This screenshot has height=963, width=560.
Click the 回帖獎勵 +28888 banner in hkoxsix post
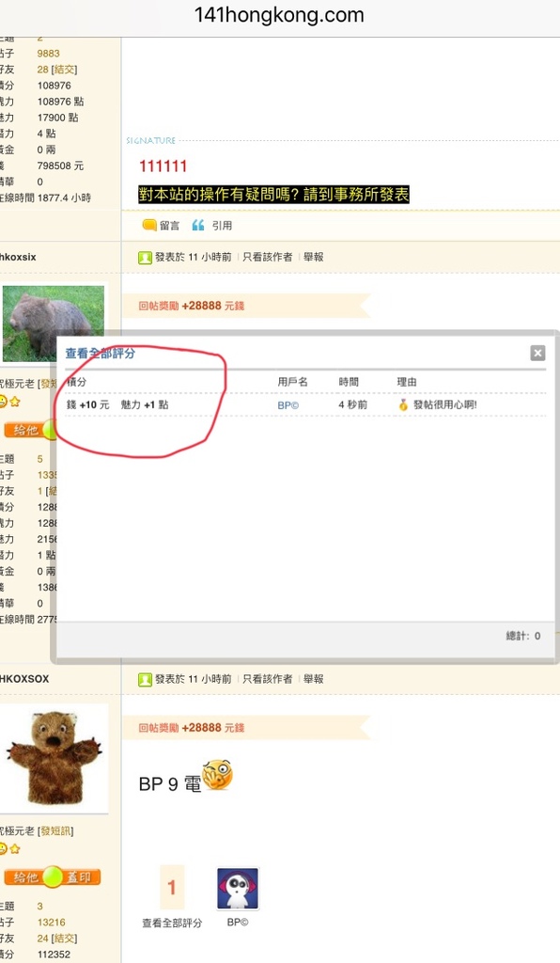pyautogui.click(x=246, y=306)
